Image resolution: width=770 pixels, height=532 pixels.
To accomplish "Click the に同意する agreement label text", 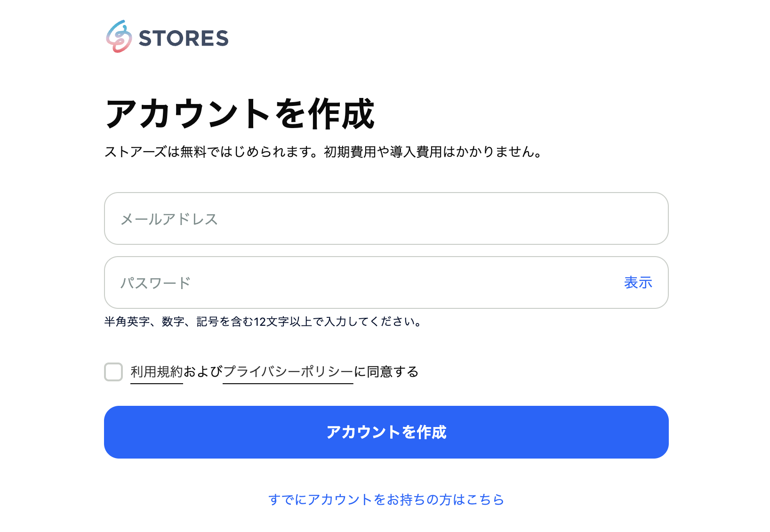I will point(386,372).
